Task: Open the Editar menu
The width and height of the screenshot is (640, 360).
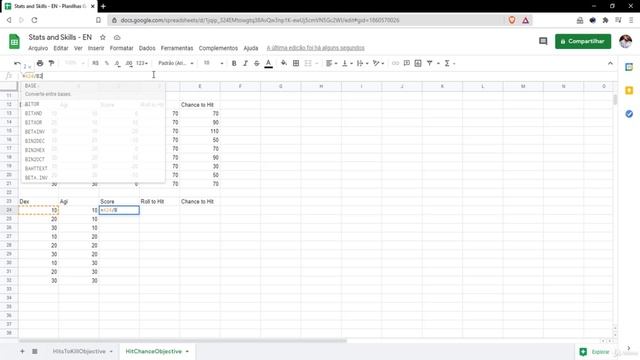Action: (x=61, y=48)
